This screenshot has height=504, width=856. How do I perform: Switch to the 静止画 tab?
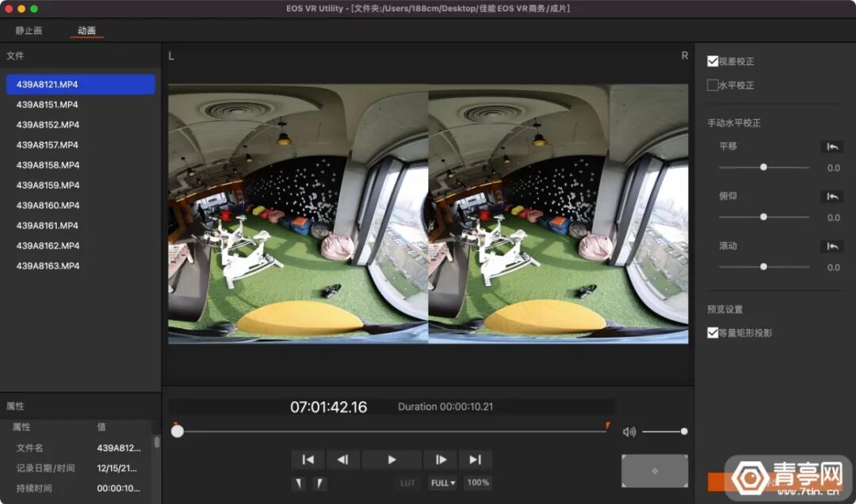pyautogui.click(x=29, y=31)
